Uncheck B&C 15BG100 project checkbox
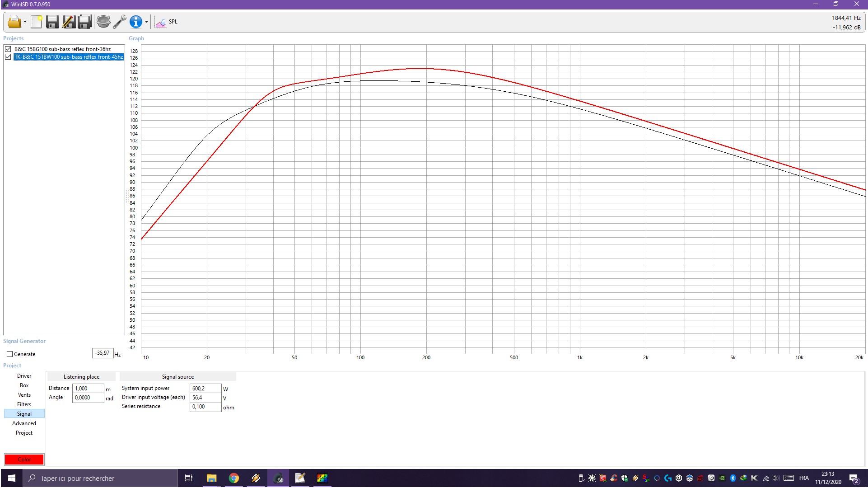The height and width of the screenshot is (488, 868). click(8, 49)
